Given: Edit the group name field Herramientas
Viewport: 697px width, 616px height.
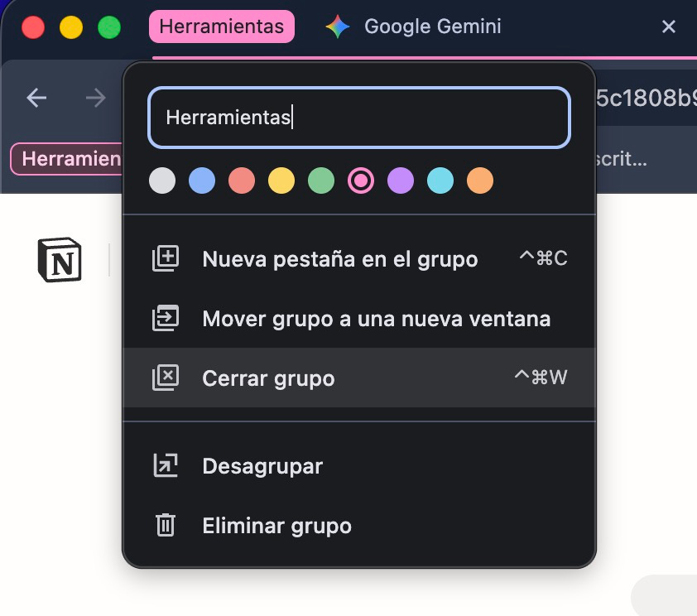Looking at the screenshot, I should 359,118.
